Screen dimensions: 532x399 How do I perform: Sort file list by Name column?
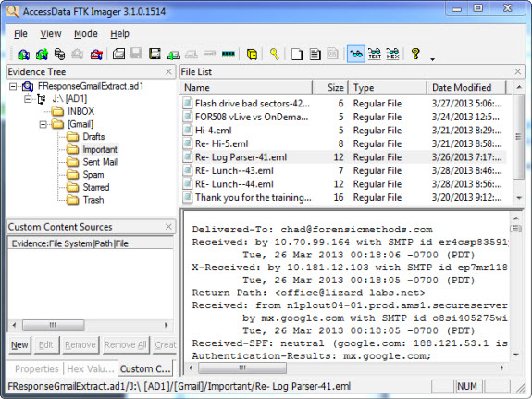246,87
